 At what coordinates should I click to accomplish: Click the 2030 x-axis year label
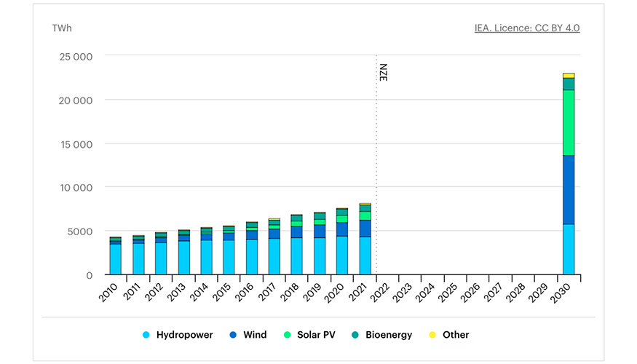(566, 293)
